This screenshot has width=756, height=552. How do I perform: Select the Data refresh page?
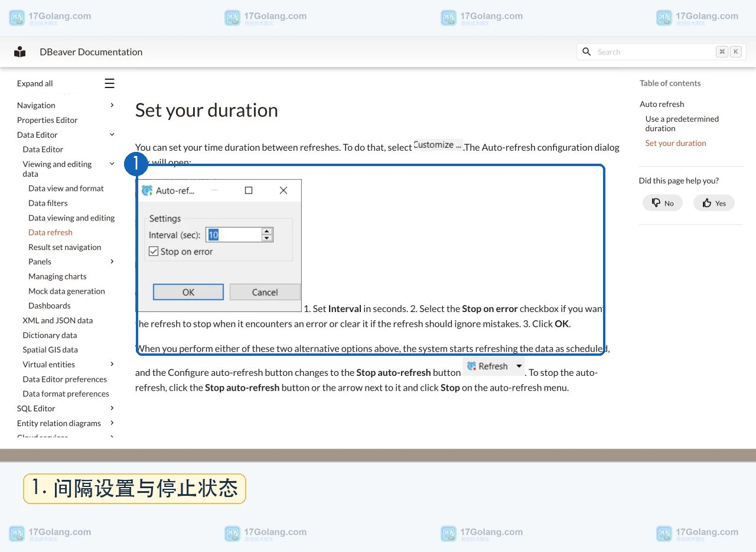(50, 232)
